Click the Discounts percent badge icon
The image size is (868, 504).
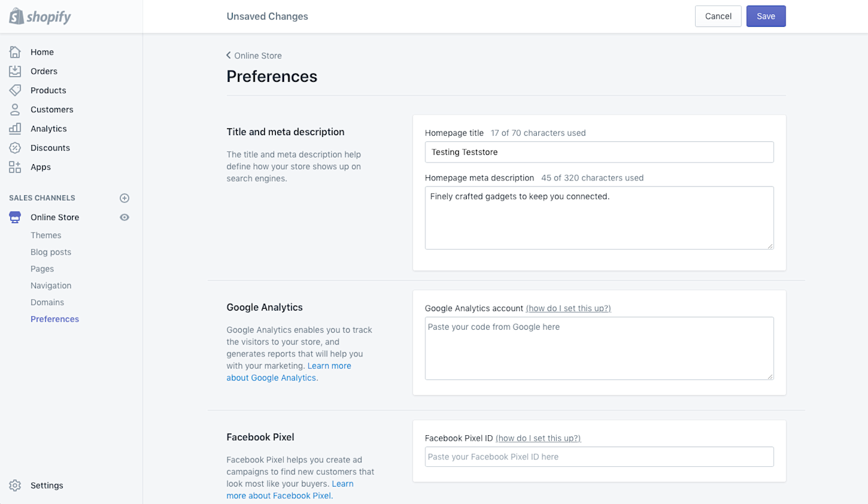point(15,148)
